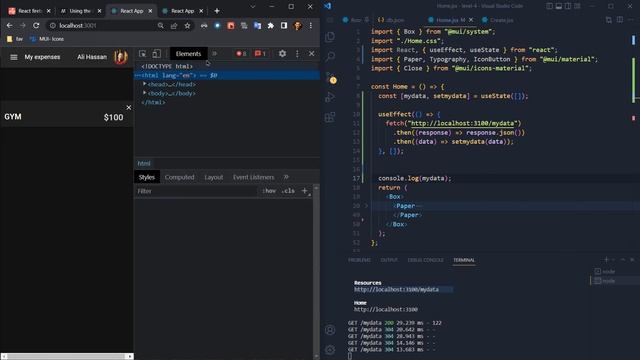
Task: Close the DevTools panel
Action: (311, 54)
